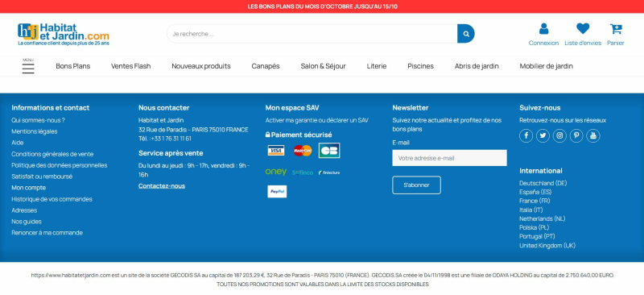Visit the Instagram social icon
Viewport: 644px width, 295px height.
(559, 135)
